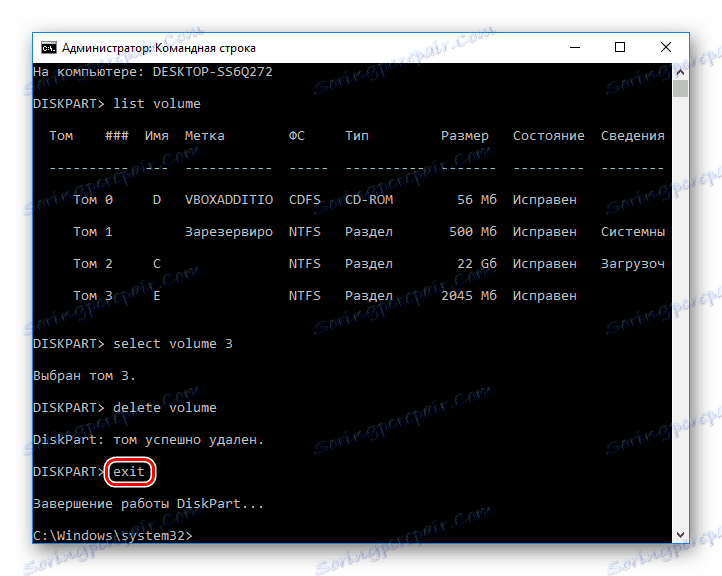Click the 'ФС' column header

(x=297, y=136)
